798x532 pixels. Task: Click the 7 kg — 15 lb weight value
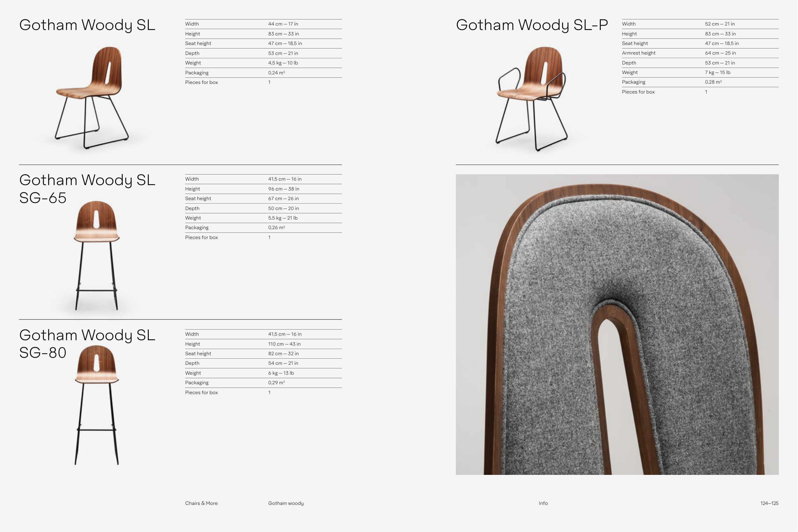click(x=717, y=72)
